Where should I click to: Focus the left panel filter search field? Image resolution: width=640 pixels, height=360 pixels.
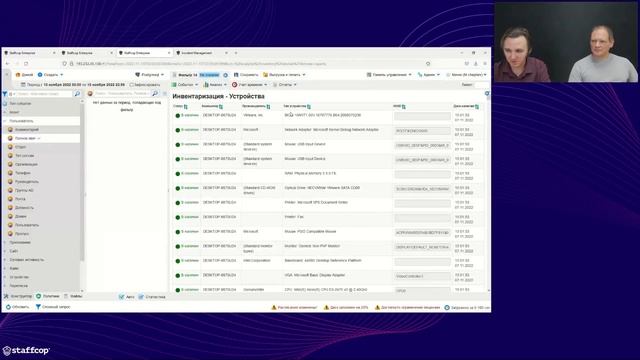tap(44, 94)
